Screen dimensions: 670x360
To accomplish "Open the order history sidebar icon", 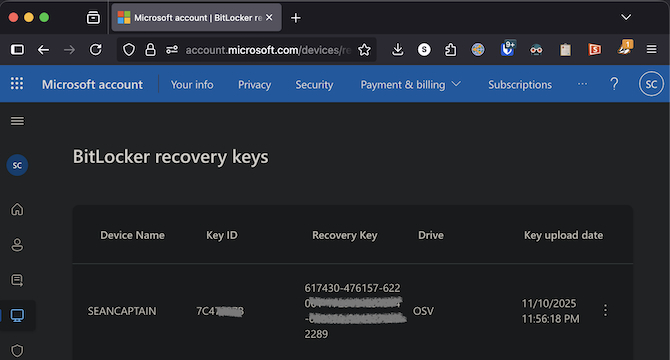I will point(17,280).
